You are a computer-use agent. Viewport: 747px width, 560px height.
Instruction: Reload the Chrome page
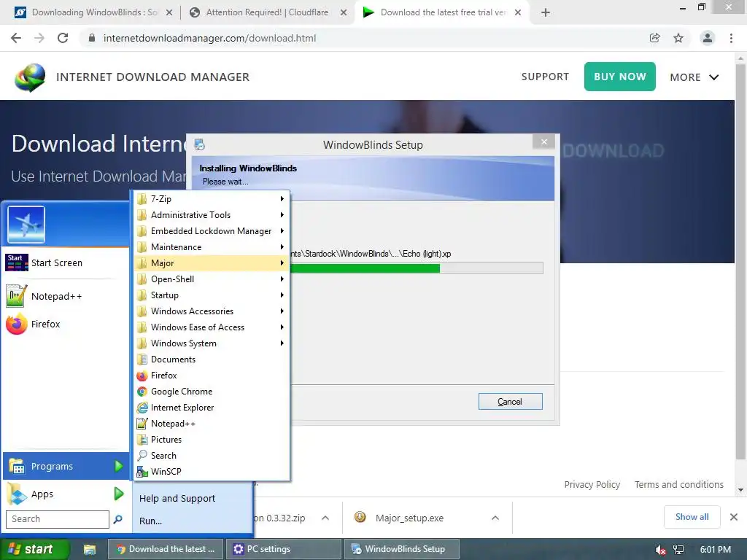coord(63,38)
